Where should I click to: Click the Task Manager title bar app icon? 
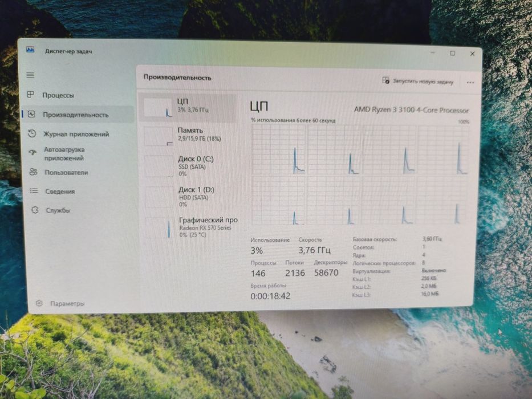click(x=30, y=50)
